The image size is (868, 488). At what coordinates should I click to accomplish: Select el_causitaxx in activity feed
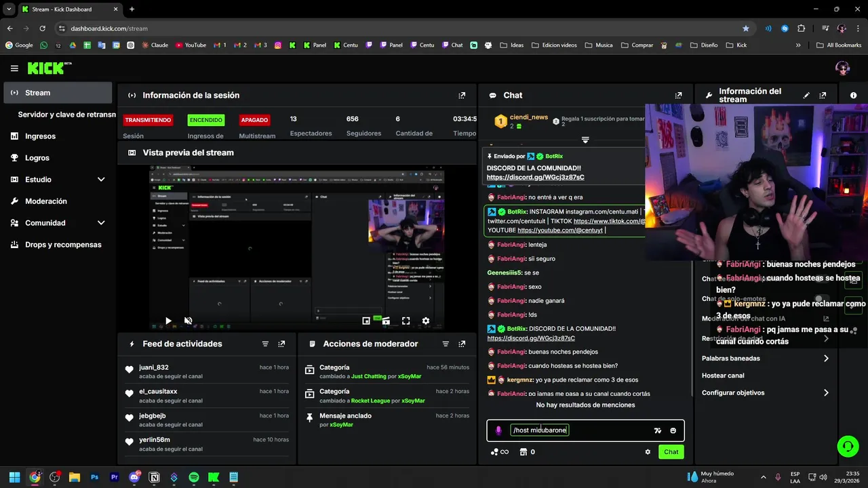[x=158, y=392]
